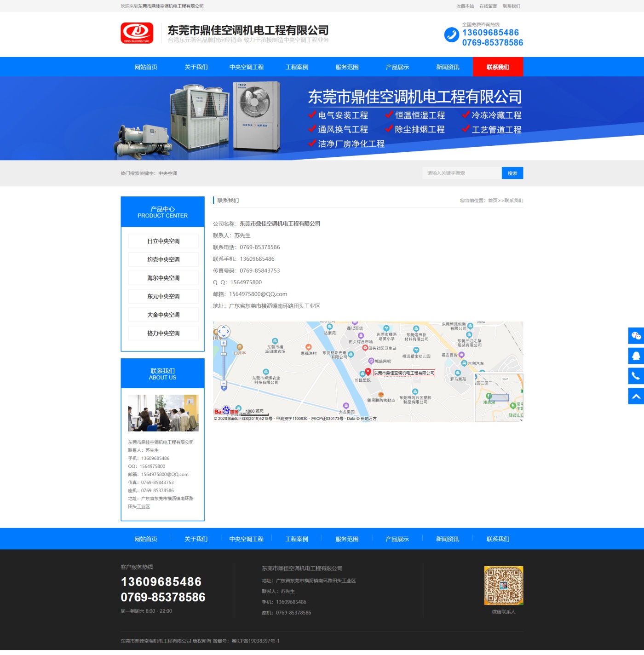The width and height of the screenshot is (644, 655).
Task: Click 13609685486 hotline number in header
Action: click(490, 33)
